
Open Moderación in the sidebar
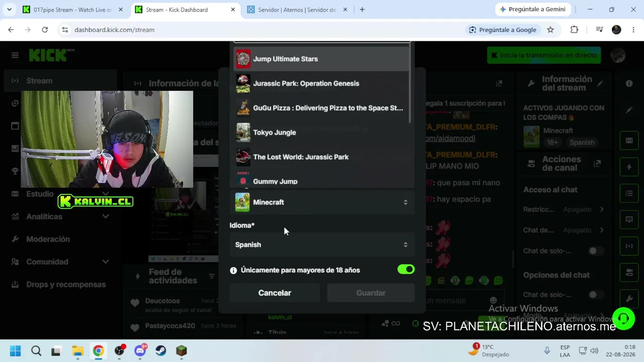(61, 239)
